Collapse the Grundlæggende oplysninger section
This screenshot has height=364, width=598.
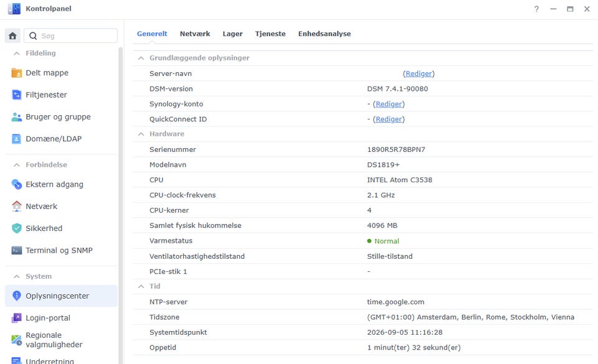(141, 58)
